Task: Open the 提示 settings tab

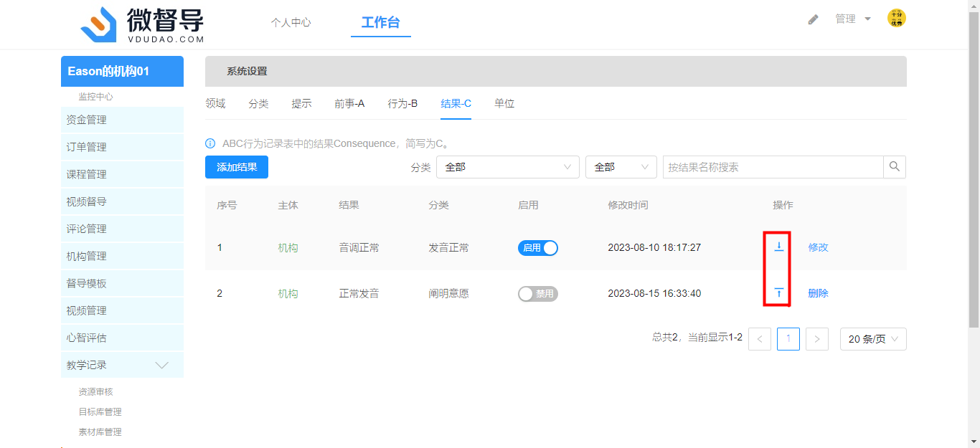Action: [301, 104]
